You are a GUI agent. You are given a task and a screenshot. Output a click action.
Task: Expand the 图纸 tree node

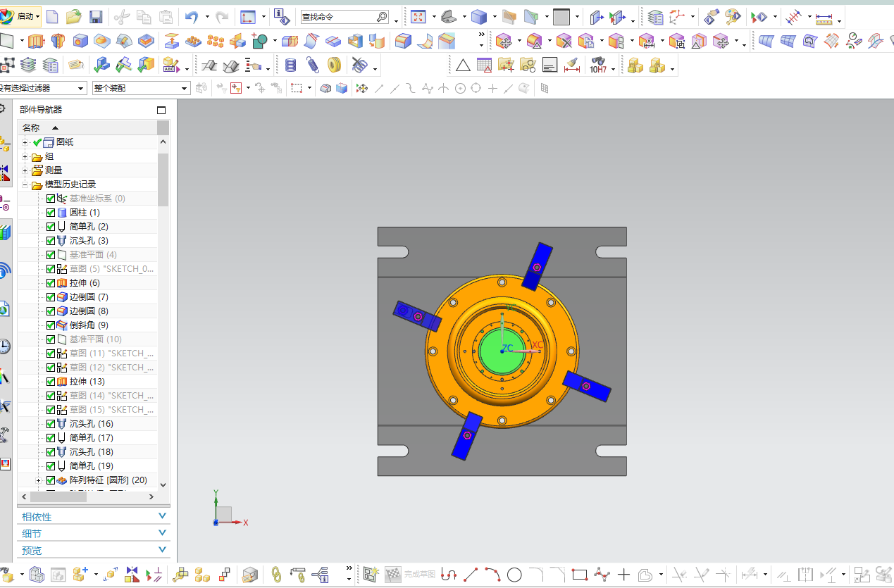tap(25, 142)
